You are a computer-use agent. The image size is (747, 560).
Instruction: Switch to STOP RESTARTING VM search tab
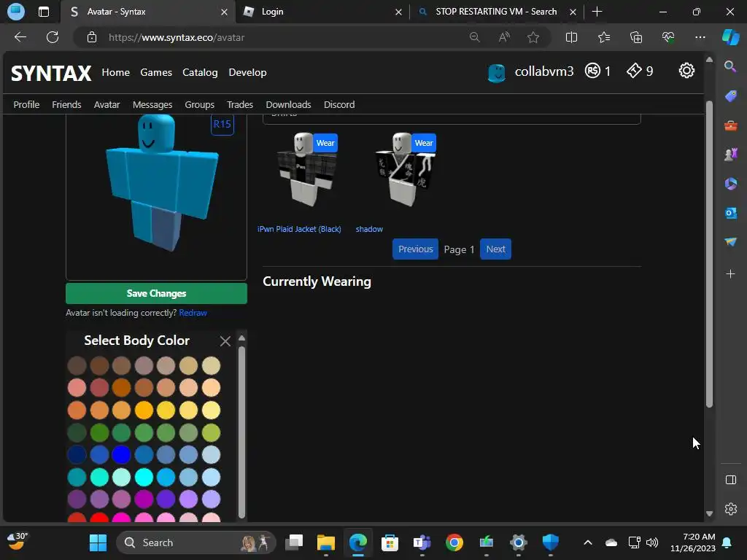pos(496,12)
